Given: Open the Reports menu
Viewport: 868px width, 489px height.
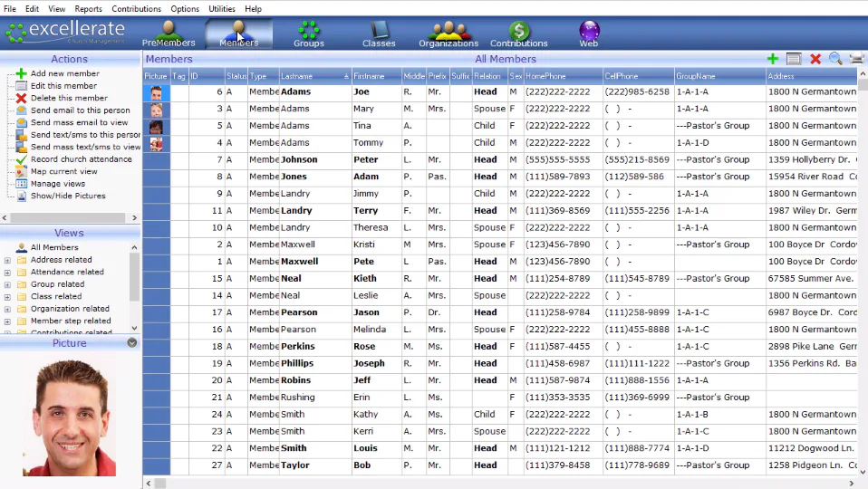Looking at the screenshot, I should coord(88,9).
